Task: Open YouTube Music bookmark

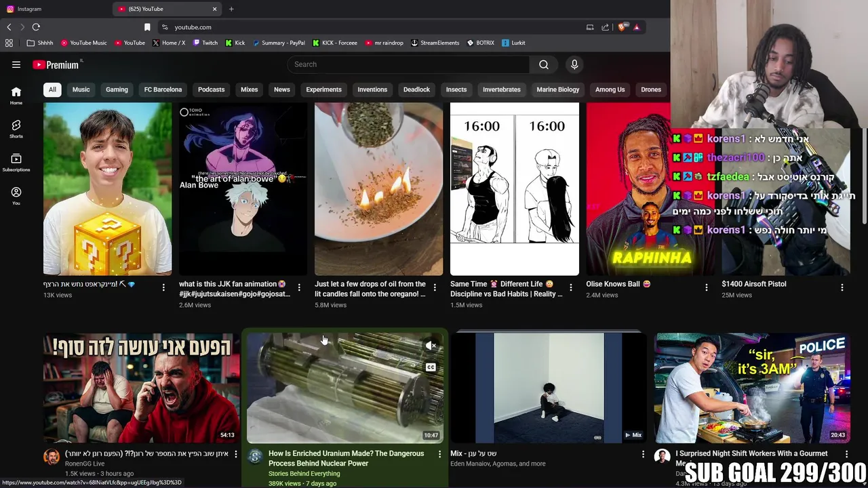Action: tap(84, 43)
